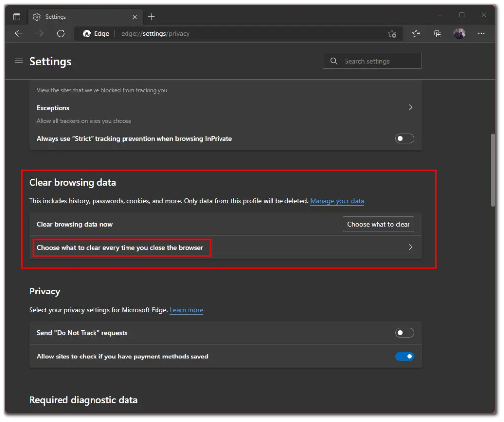Screen dimensions: 504x422
Task: Click the Settings gear tab icon
Action: 37,17
